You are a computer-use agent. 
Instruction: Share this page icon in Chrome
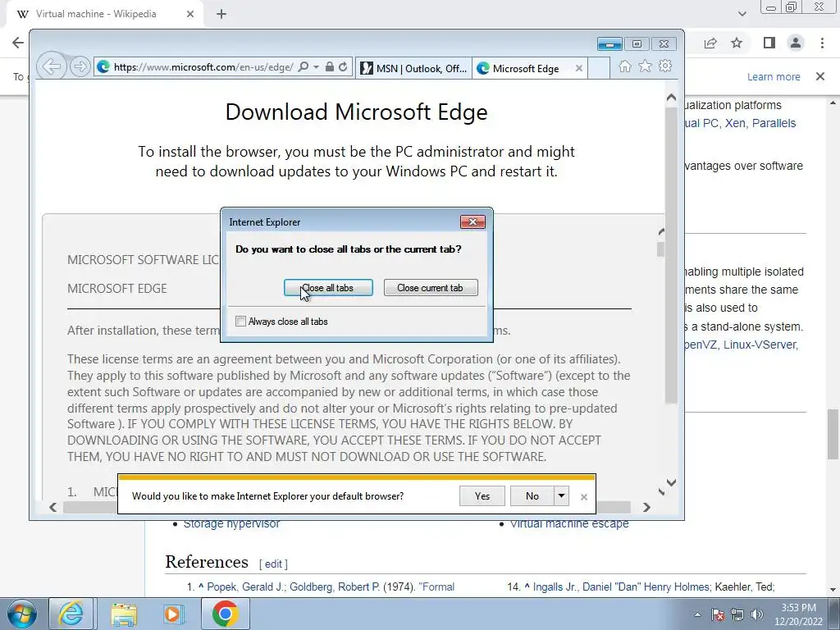[x=710, y=43]
